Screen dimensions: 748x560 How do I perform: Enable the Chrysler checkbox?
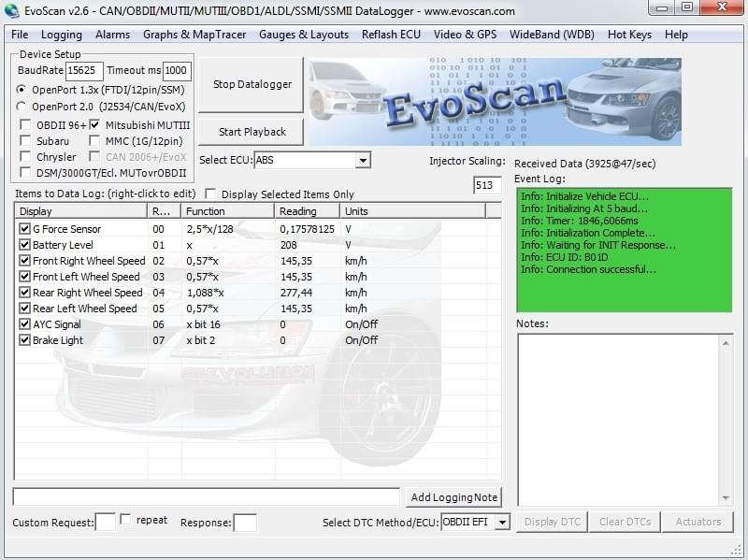25,156
